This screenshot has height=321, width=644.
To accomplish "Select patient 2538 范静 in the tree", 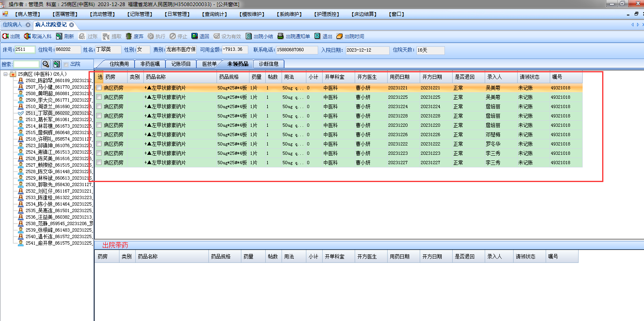I will [x=59, y=223].
